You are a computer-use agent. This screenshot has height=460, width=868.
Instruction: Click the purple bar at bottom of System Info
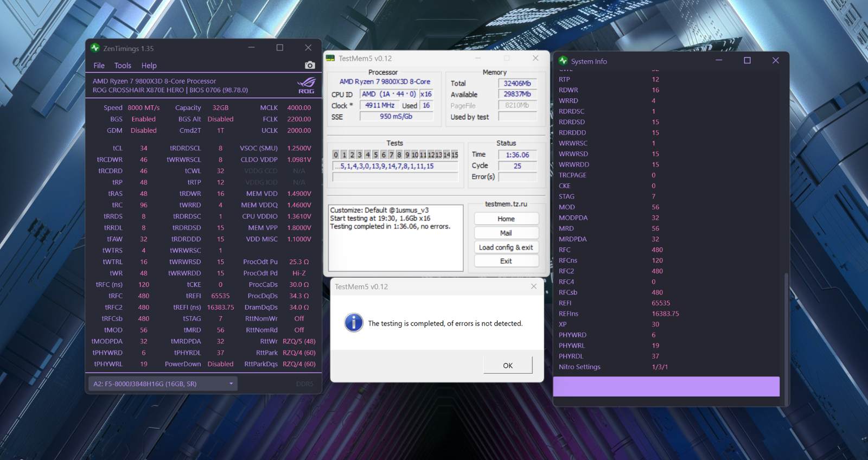[x=666, y=386]
